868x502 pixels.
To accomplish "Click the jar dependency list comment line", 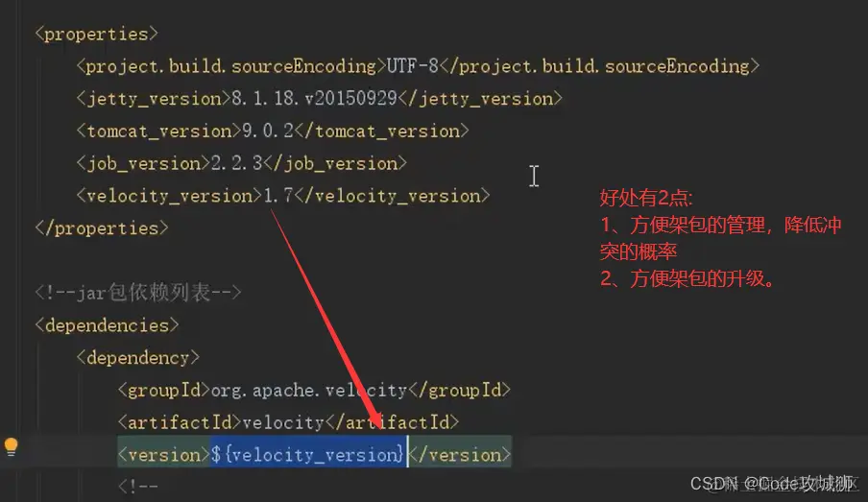I will click(x=138, y=293).
